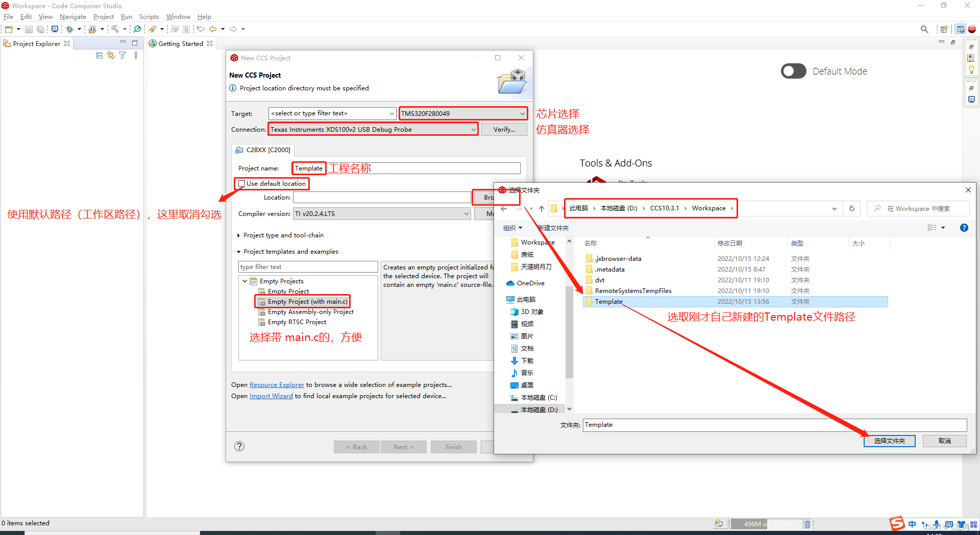Click the template filter text field

pyautogui.click(x=308, y=267)
